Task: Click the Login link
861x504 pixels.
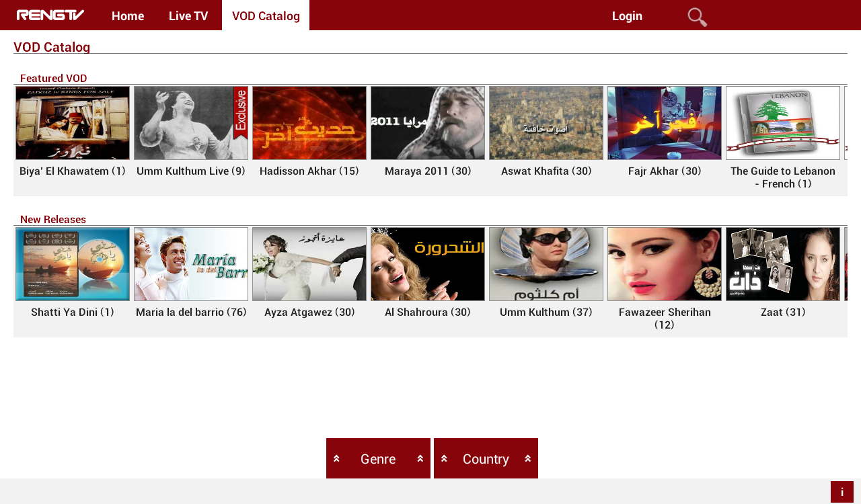Action: 627,15
